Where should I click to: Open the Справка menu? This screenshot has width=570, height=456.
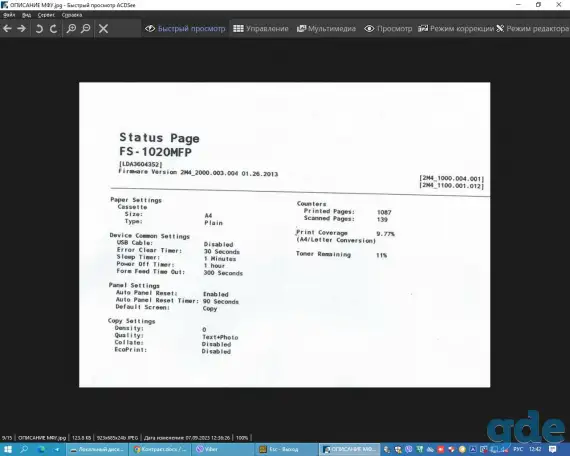(x=72, y=15)
